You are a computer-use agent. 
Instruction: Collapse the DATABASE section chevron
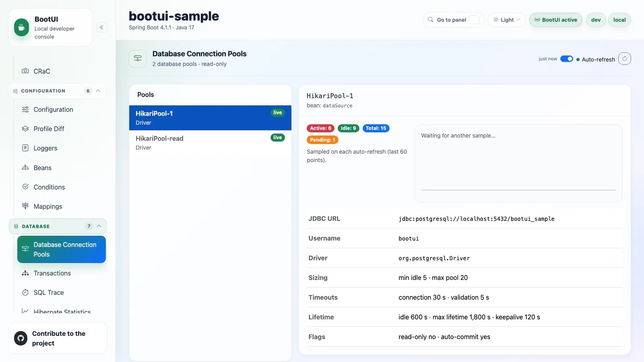99,226
